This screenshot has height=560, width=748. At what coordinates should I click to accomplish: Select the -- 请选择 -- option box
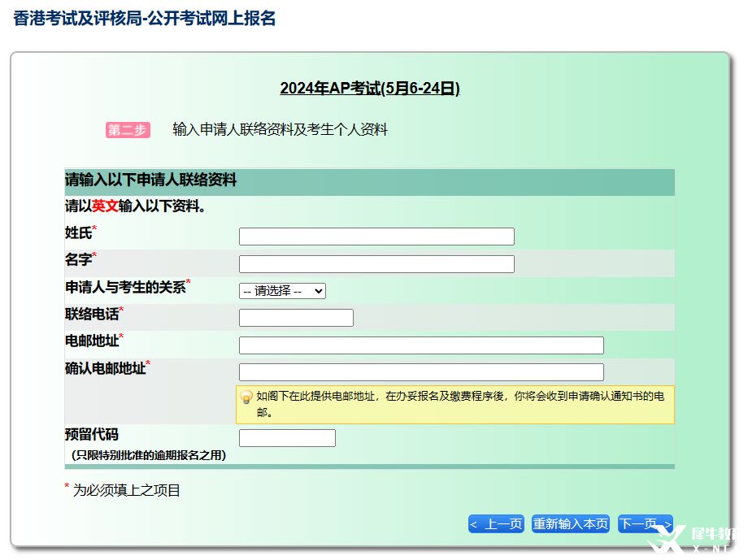coord(276,290)
